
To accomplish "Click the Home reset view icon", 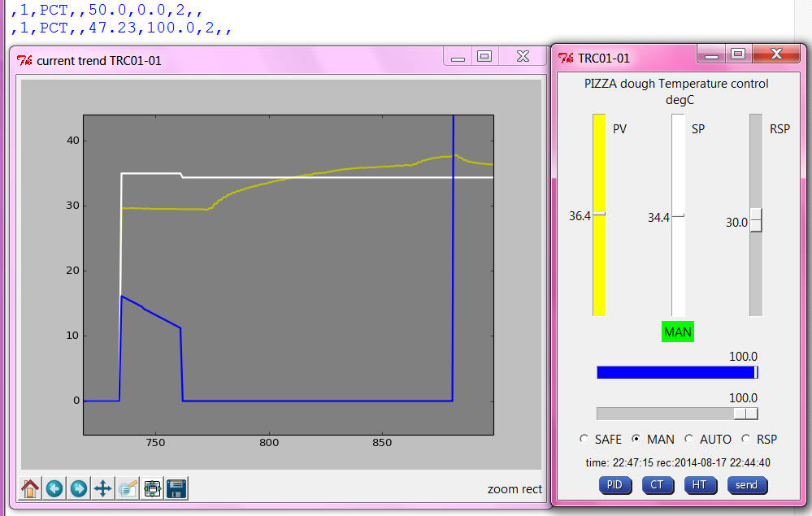I will coord(30,488).
